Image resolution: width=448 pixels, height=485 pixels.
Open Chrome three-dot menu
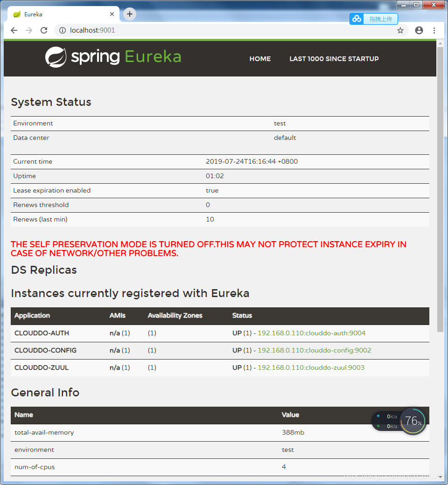[x=434, y=30]
